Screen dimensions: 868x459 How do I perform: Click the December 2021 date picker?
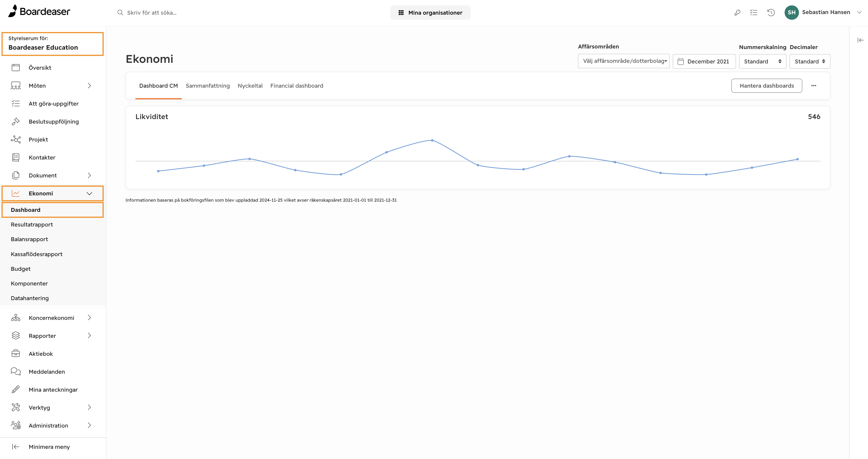(x=704, y=61)
